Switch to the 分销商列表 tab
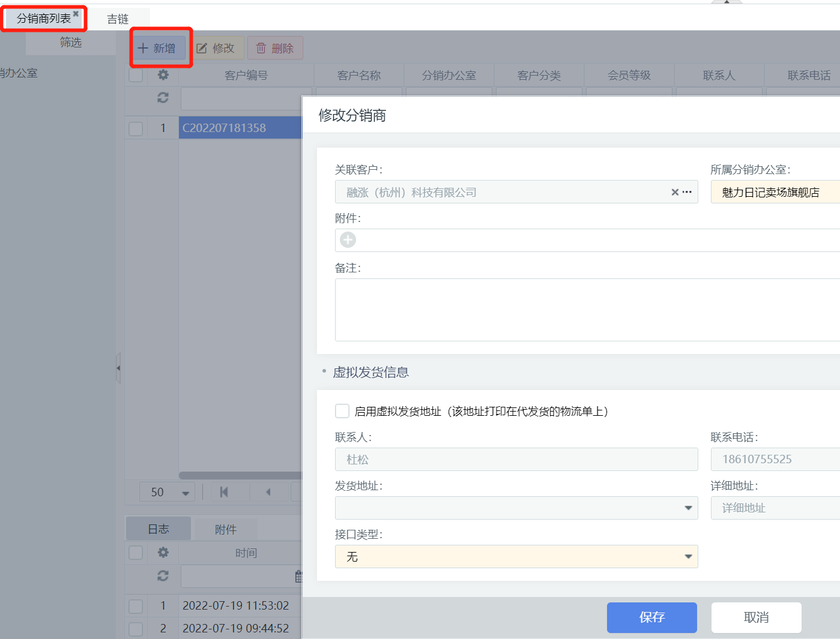 pyautogui.click(x=43, y=19)
